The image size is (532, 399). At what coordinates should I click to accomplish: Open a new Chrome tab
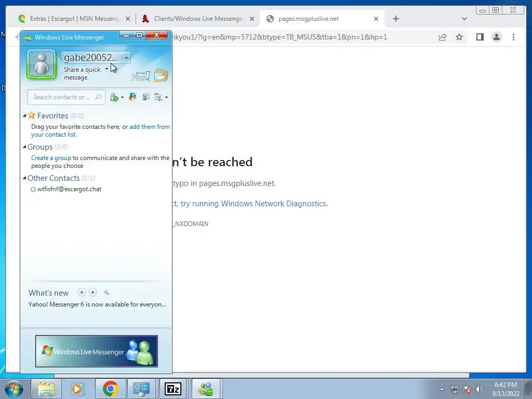pyautogui.click(x=395, y=19)
